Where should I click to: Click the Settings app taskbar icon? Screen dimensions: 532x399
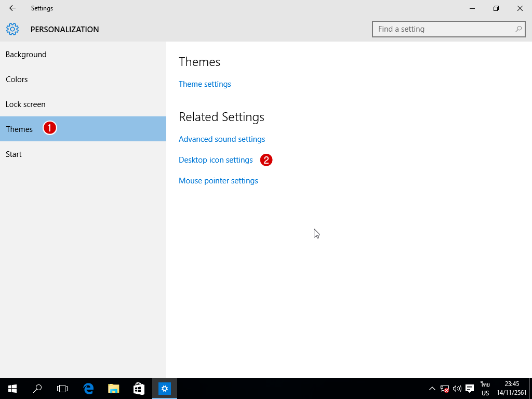[165, 388]
